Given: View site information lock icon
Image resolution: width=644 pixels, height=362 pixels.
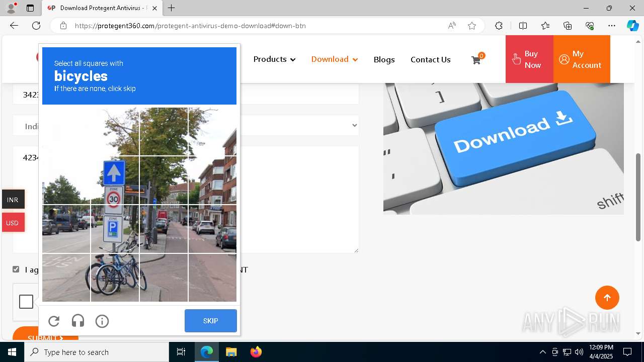Looking at the screenshot, I should 63,26.
